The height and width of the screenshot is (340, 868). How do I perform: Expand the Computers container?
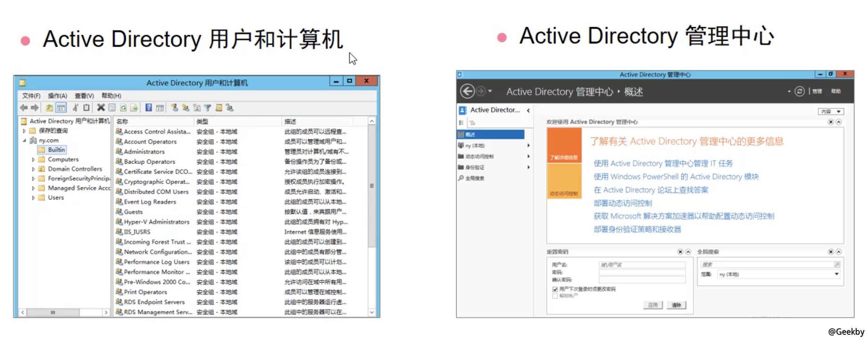33,159
